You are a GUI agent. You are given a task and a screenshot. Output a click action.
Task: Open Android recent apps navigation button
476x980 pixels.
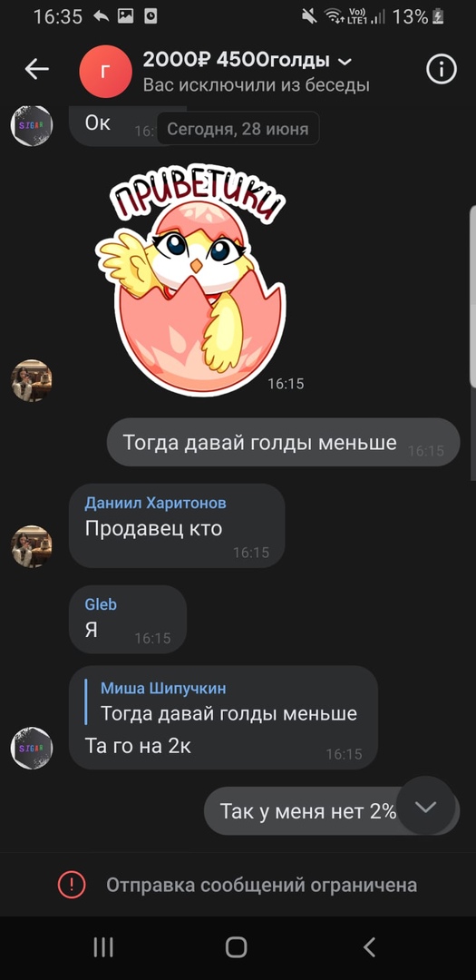pyautogui.click(x=103, y=947)
